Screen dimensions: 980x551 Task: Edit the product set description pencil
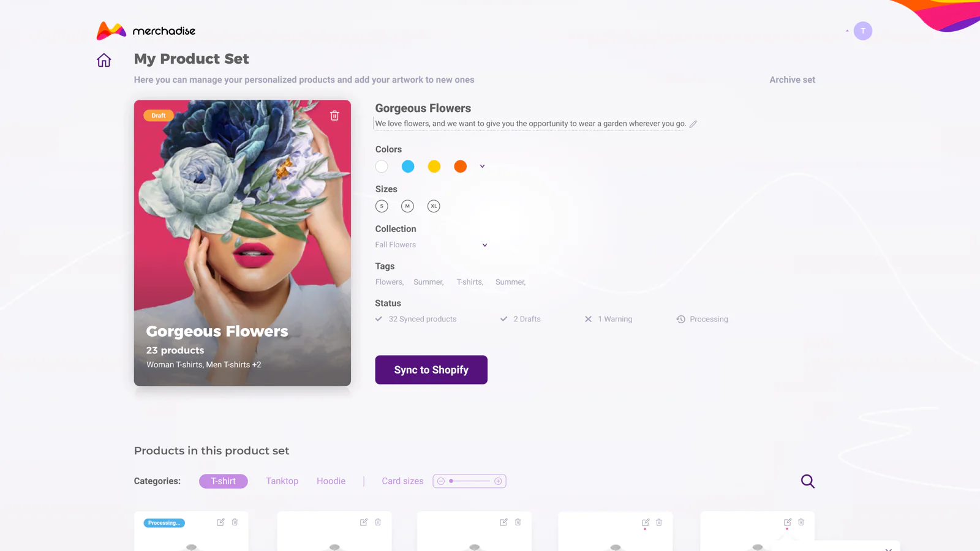coord(693,124)
